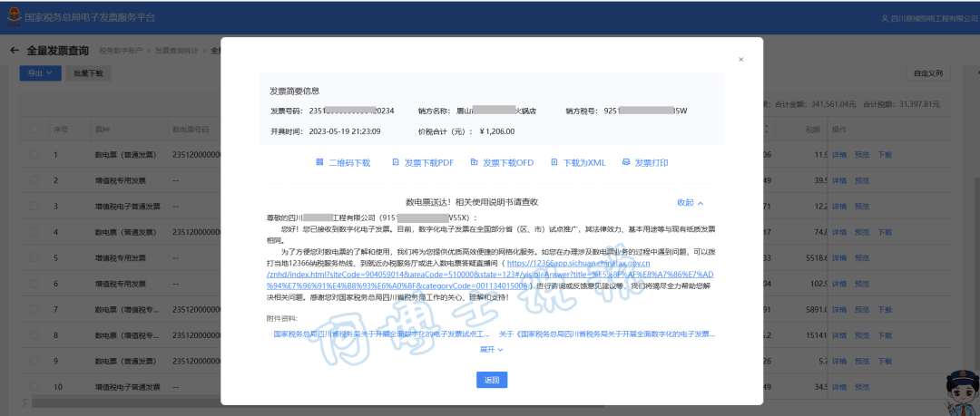Click the 二维码下载 QR code icon
This screenshot has width=980, height=416.
[319, 163]
